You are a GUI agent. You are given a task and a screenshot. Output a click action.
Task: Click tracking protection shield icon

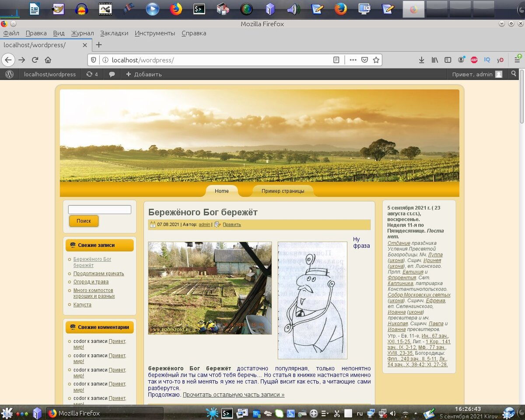coord(94,60)
